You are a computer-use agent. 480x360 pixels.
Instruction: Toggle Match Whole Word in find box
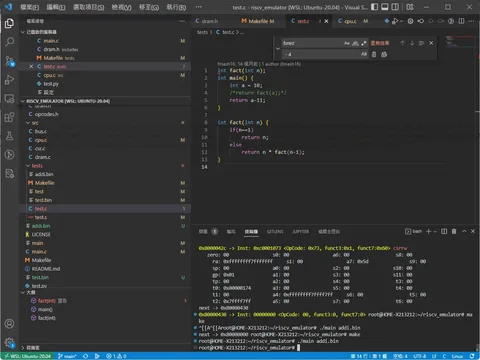[x=355, y=43]
